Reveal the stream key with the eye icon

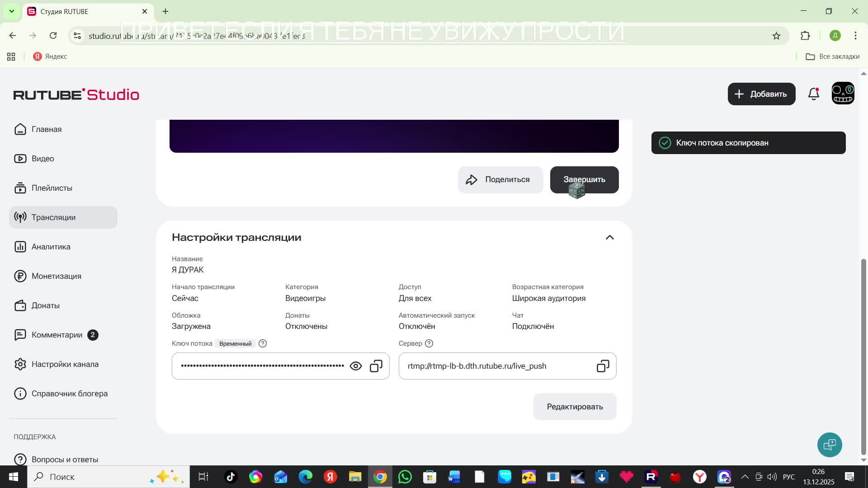click(356, 366)
